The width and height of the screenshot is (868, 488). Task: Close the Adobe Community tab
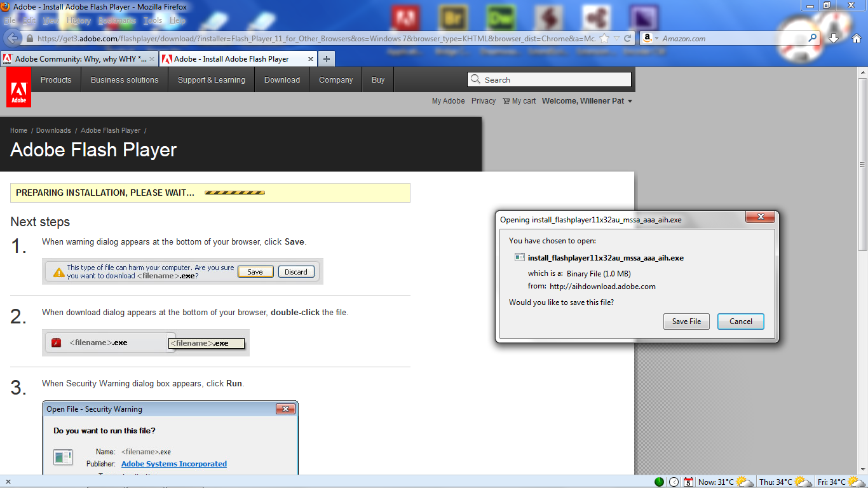click(x=152, y=59)
